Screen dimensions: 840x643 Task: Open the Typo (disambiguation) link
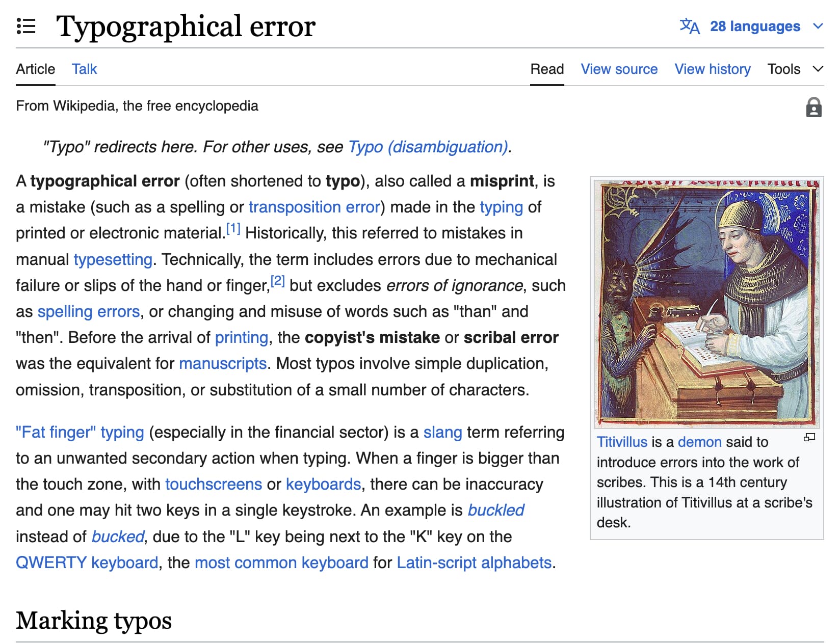pyautogui.click(x=428, y=147)
